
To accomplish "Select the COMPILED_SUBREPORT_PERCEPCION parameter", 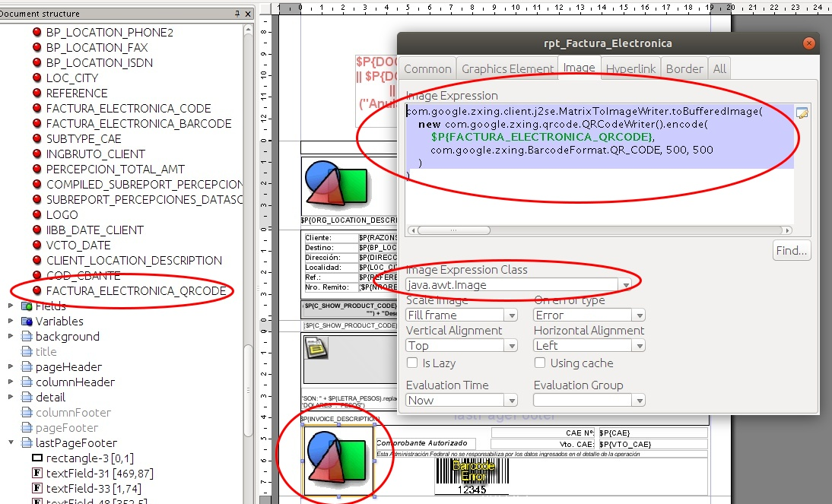I will tap(144, 184).
